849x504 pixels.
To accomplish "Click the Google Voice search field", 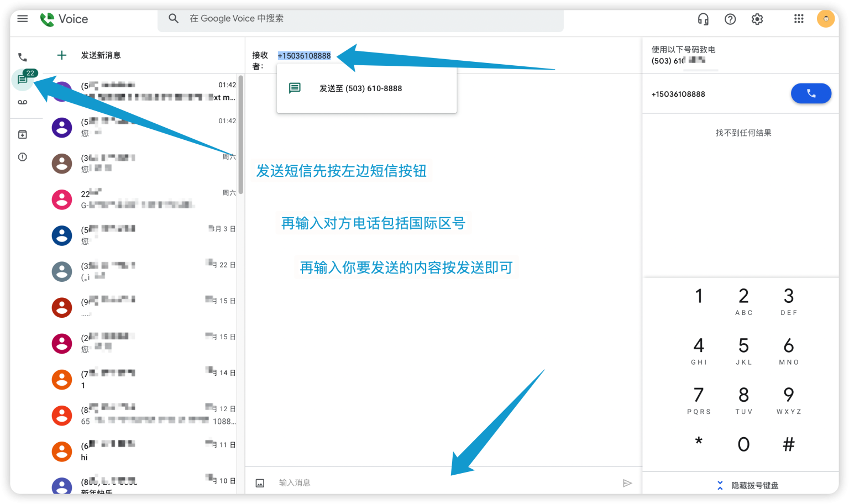I will (360, 19).
